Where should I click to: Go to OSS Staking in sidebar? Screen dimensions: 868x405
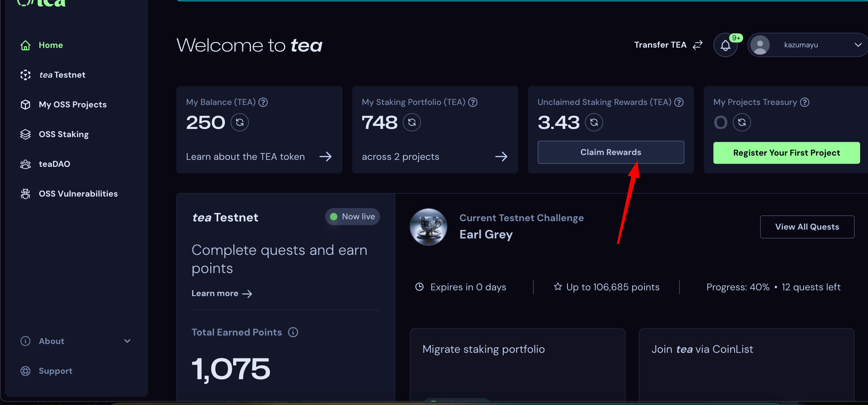tap(63, 134)
